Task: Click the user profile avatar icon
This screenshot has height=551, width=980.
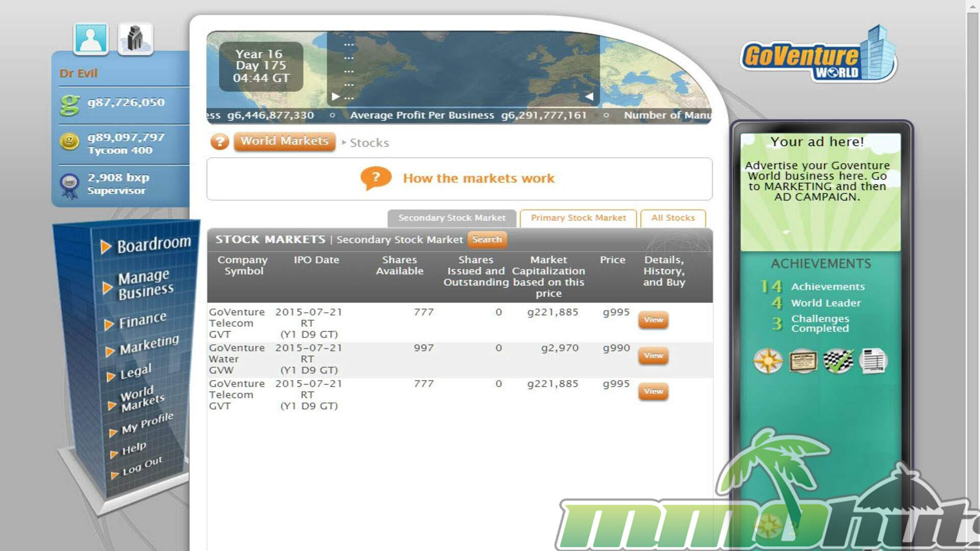Action: (90, 39)
